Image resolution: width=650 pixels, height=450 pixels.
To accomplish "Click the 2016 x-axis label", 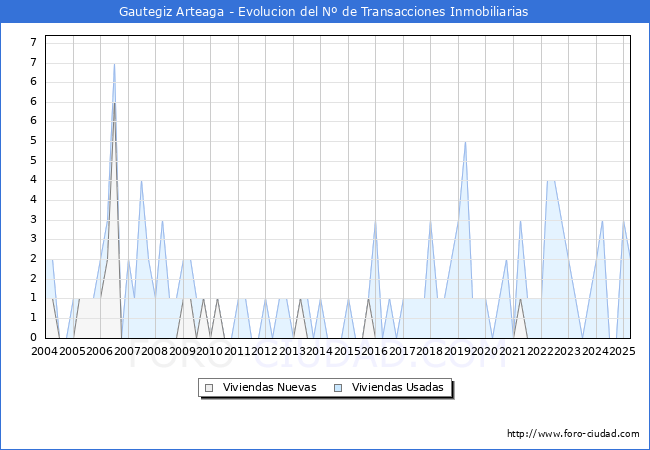I will pos(374,351).
